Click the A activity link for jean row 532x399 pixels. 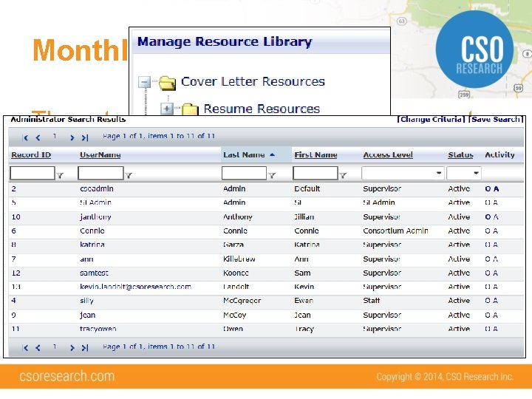click(495, 316)
